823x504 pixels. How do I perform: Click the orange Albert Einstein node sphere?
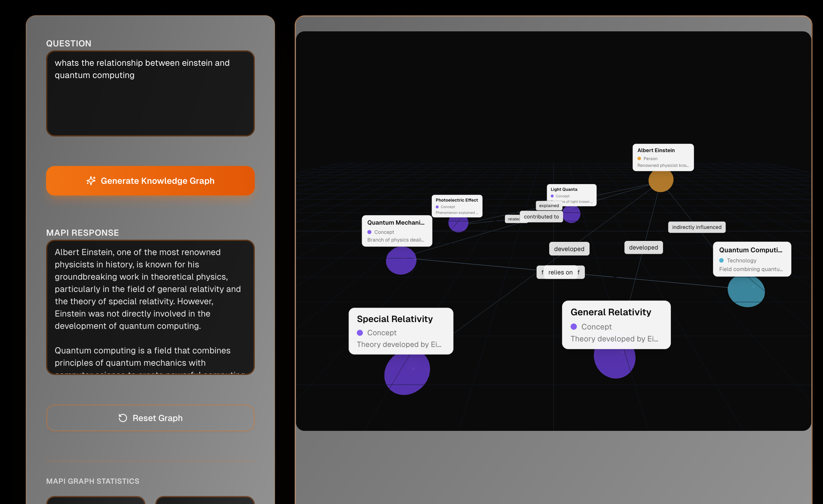coord(661,181)
